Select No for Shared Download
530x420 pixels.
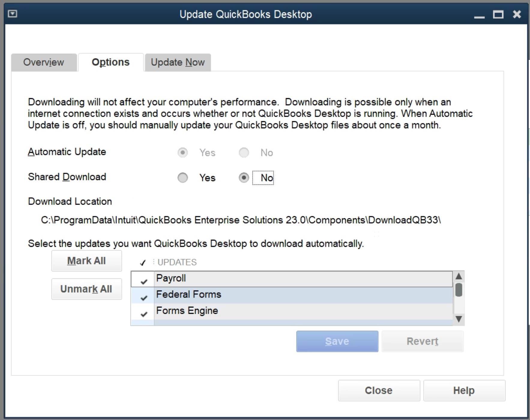point(244,178)
